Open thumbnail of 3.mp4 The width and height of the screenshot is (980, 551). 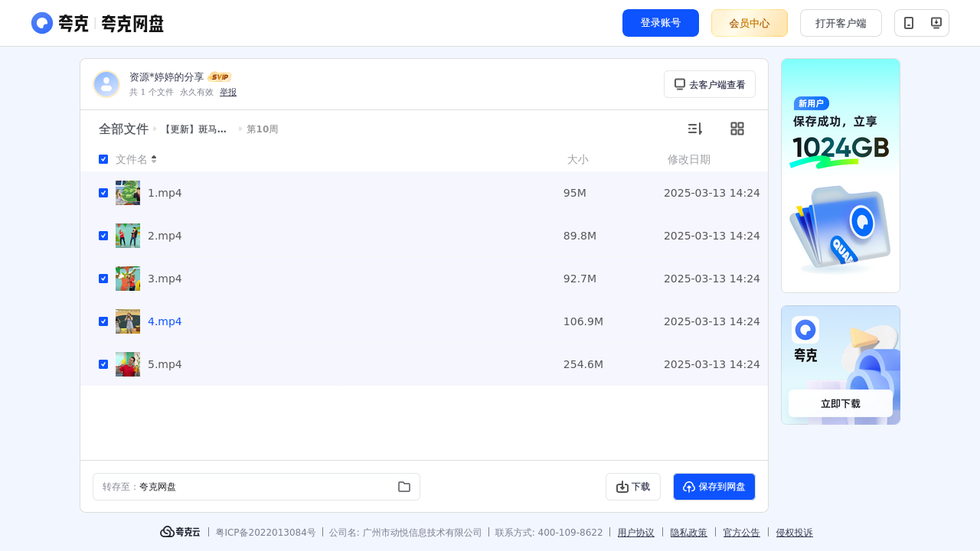pyautogui.click(x=128, y=279)
